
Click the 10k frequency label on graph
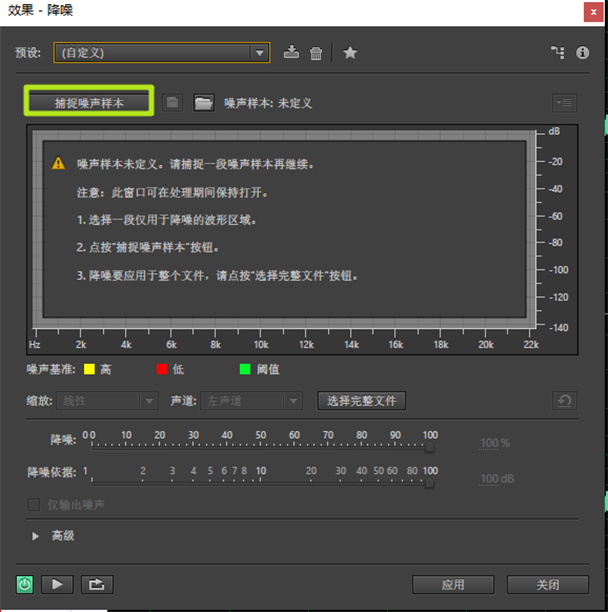click(x=261, y=345)
